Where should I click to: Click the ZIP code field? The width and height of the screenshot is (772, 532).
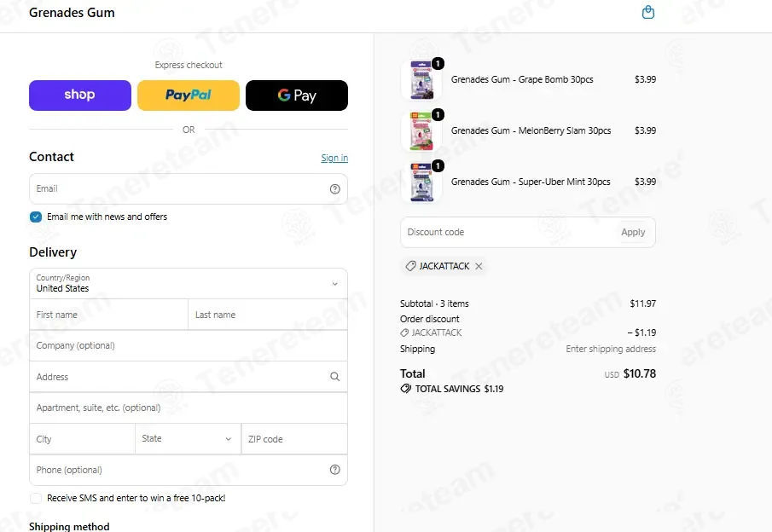click(294, 439)
